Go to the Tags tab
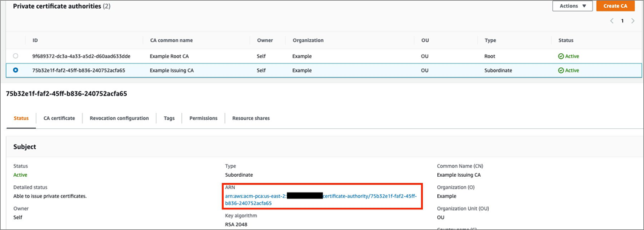 [x=169, y=118]
